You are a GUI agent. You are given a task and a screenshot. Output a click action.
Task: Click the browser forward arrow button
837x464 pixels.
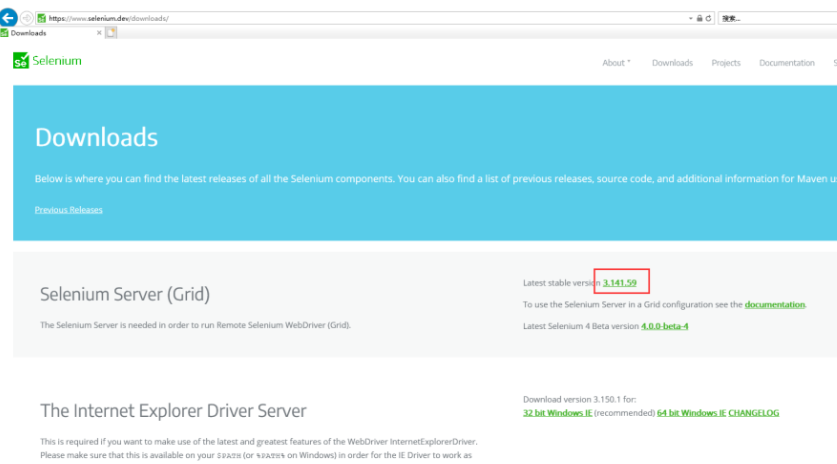point(26,18)
